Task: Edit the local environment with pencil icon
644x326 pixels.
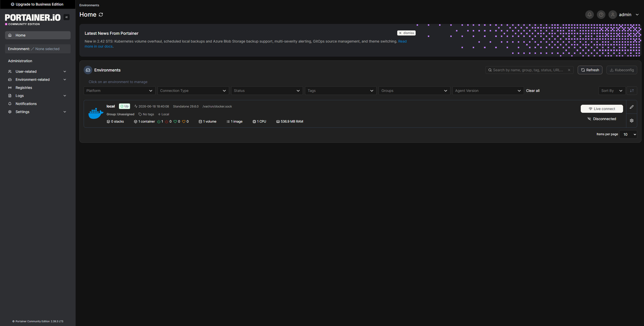Action: coord(631,107)
